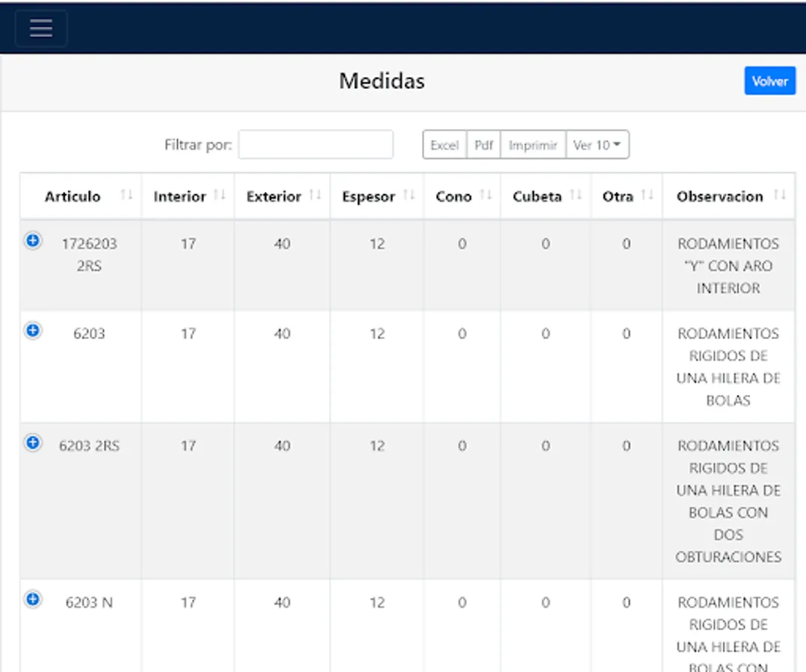
Task: Open the hamburger navigation menu
Action: 41,28
